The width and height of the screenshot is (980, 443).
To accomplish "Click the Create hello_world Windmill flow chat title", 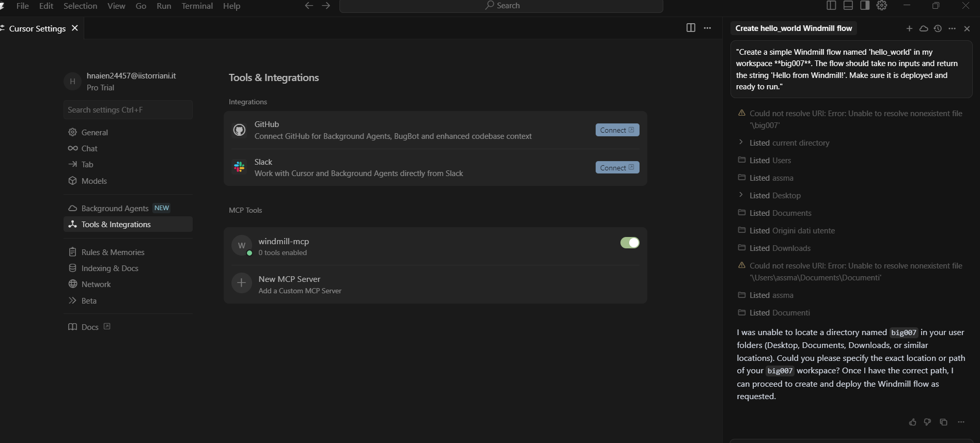I will pos(794,28).
